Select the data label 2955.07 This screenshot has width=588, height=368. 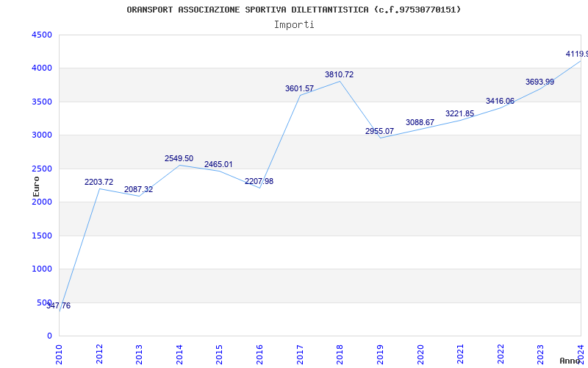click(x=379, y=132)
